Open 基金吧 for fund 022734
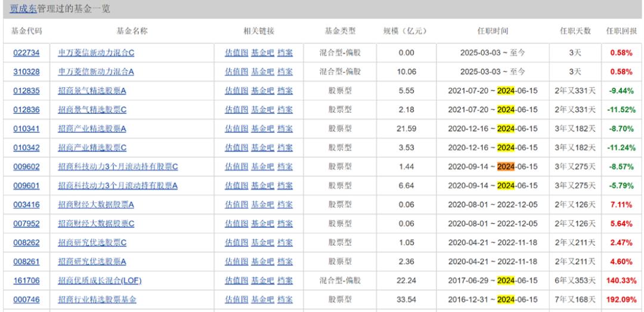This screenshot has width=644, height=312. (262, 52)
